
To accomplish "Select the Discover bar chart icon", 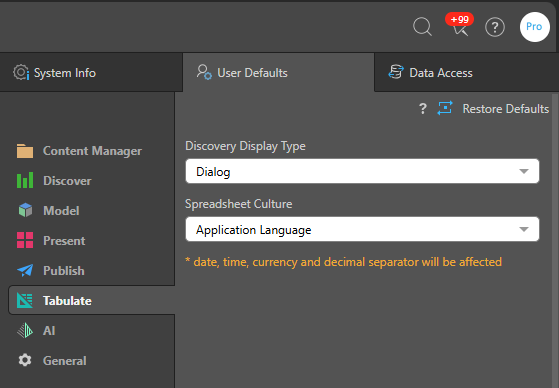I will point(25,180).
